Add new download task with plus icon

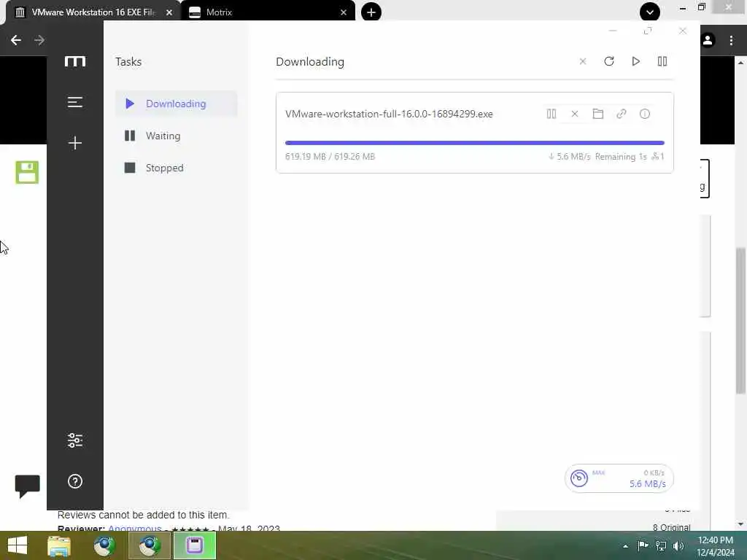point(75,143)
